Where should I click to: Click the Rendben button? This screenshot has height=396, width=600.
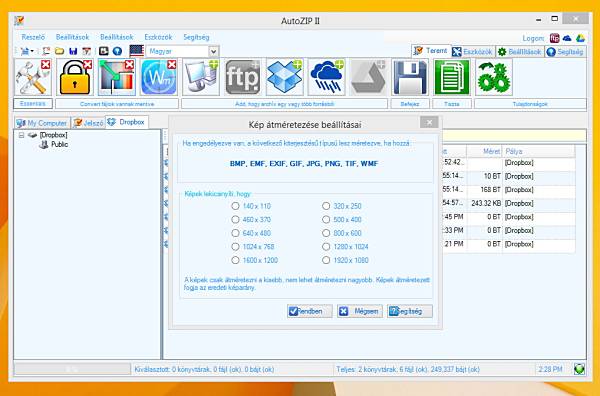pyautogui.click(x=310, y=311)
